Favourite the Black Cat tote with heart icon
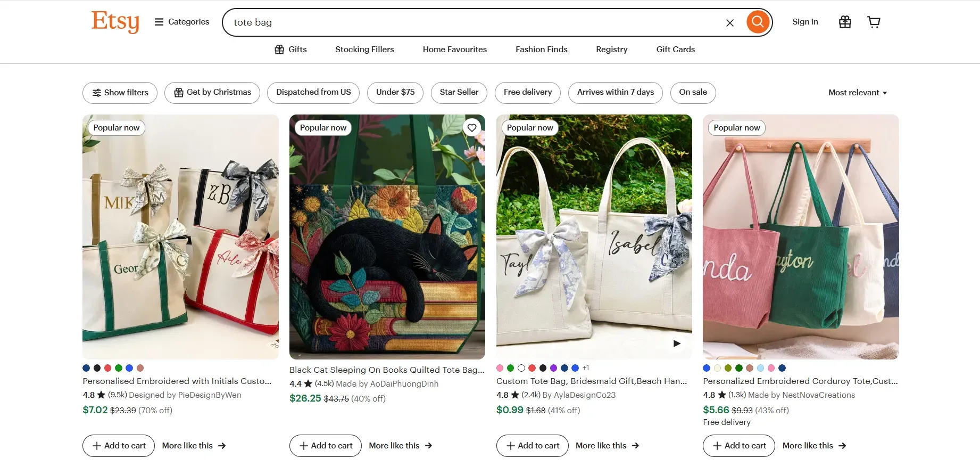The height and width of the screenshot is (466, 980). (471, 127)
